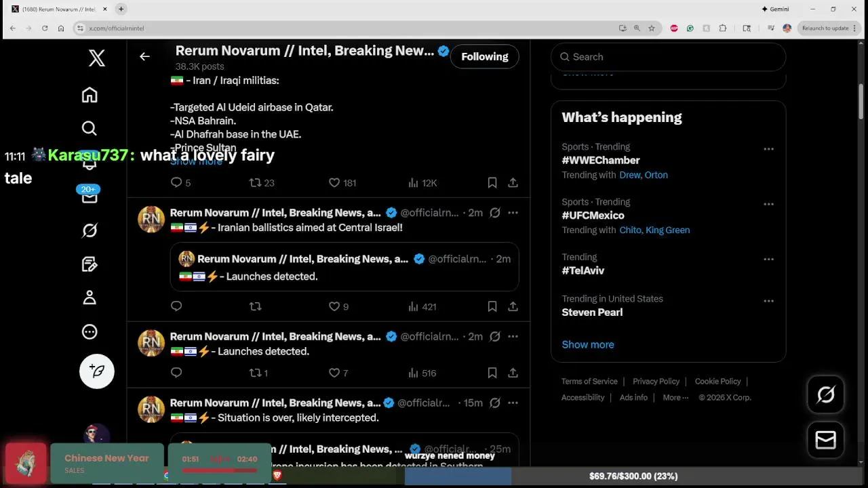Open the Explore search icon in sidebar
The image size is (868, 488).
tap(90, 128)
